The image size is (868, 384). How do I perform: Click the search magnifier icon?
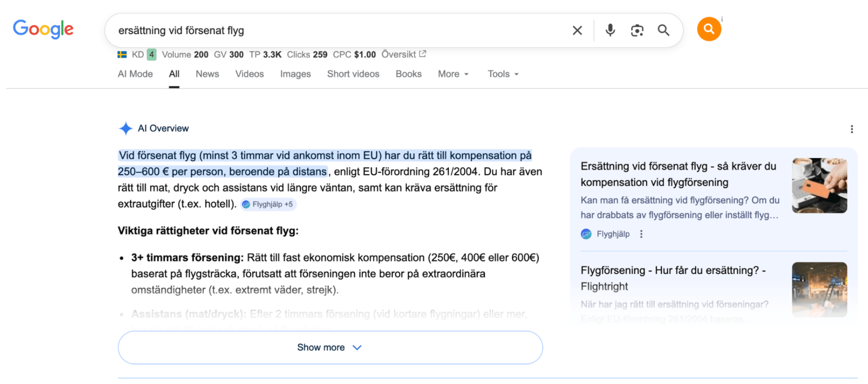click(x=663, y=30)
